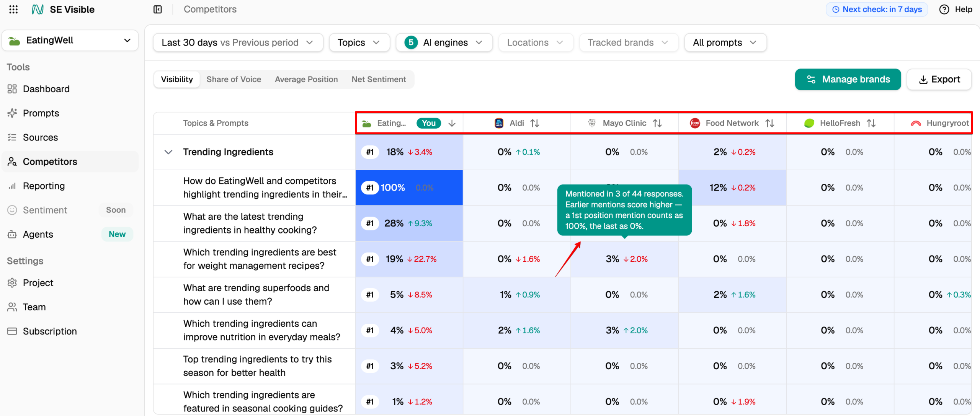Open Subscription settings in the sidebar
The image size is (980, 416).
(x=70, y=331)
